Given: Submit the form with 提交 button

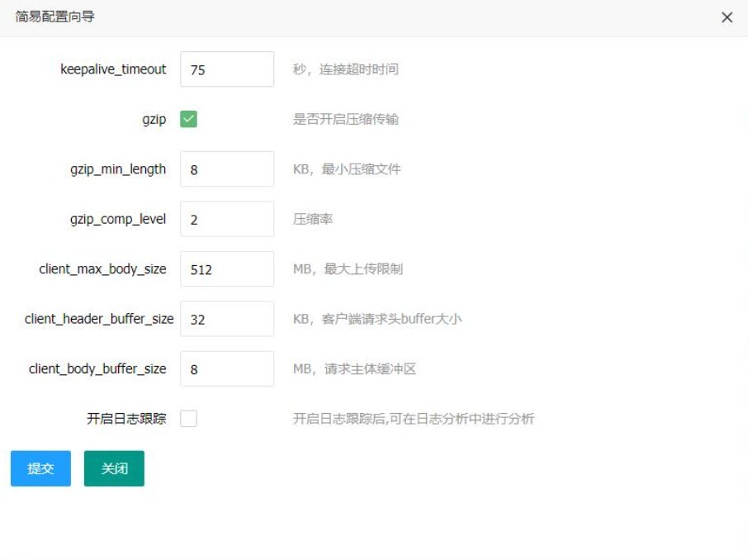Looking at the screenshot, I should (x=40, y=468).
